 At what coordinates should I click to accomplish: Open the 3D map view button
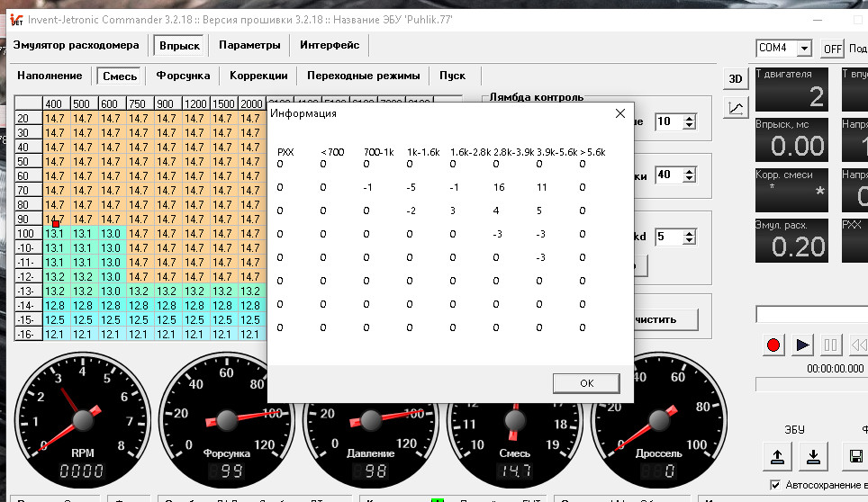click(x=735, y=78)
